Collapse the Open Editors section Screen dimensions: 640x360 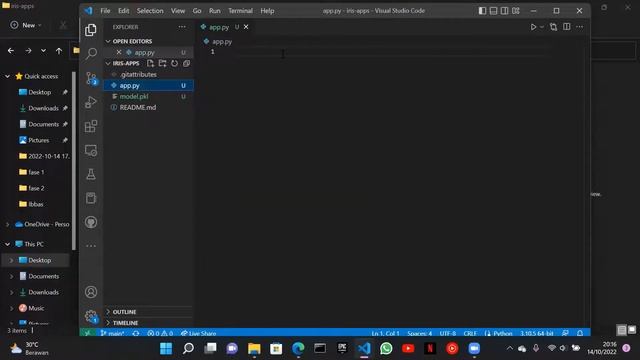(148, 41)
